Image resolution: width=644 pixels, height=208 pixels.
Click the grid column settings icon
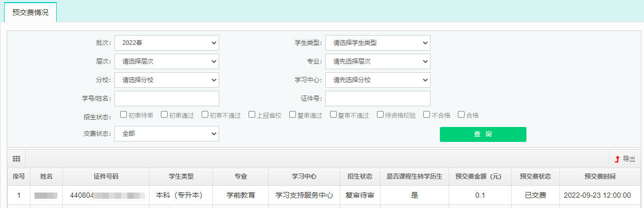tap(16, 158)
